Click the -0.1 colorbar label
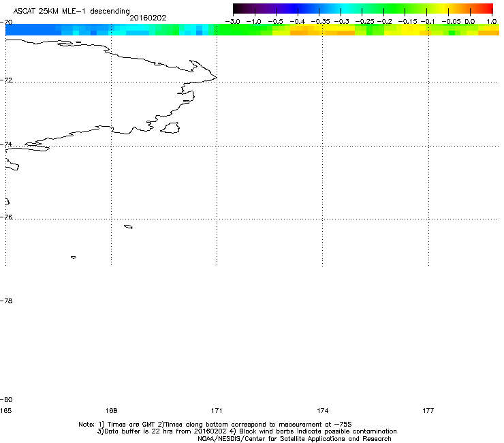504x443 pixels. point(428,22)
